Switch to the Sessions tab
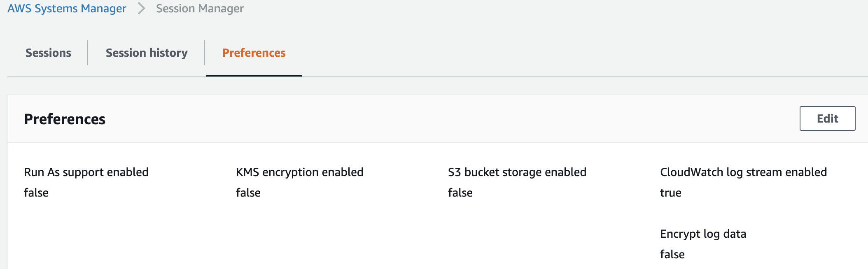The image size is (868, 269). tap(48, 53)
